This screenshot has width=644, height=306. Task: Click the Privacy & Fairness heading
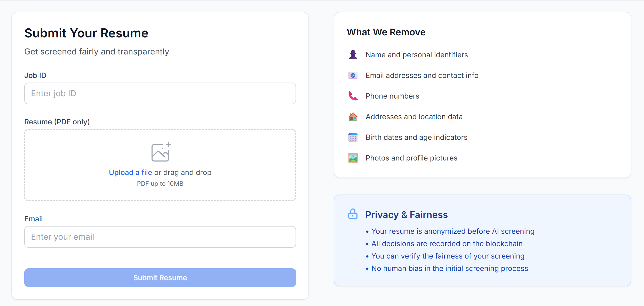tap(406, 215)
